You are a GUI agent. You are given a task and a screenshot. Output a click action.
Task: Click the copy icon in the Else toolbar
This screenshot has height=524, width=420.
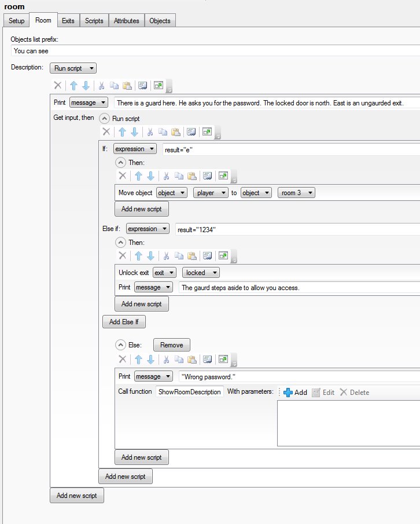tap(179, 360)
